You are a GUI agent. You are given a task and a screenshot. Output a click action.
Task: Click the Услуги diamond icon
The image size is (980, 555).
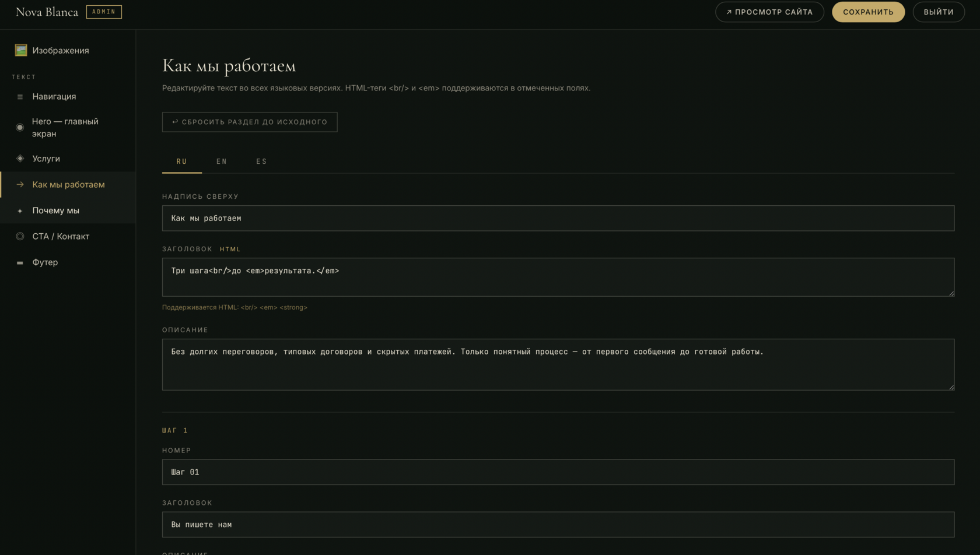pos(20,159)
